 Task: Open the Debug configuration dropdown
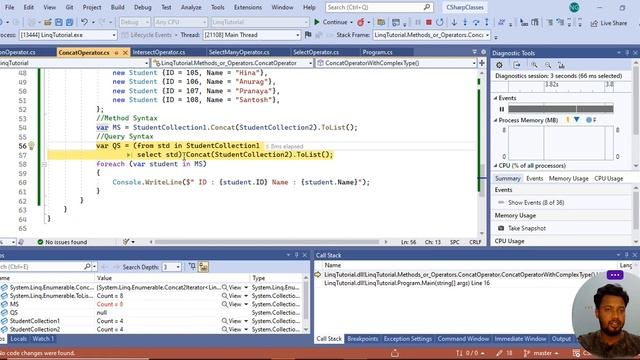point(135,22)
